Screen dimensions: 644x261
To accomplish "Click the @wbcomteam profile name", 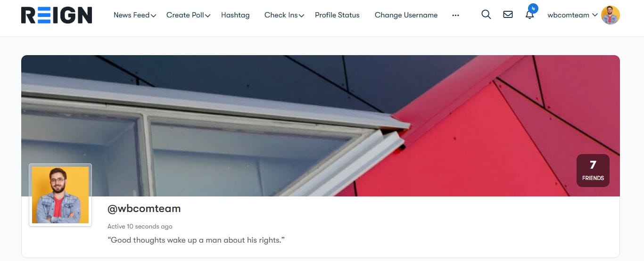I will tap(144, 209).
